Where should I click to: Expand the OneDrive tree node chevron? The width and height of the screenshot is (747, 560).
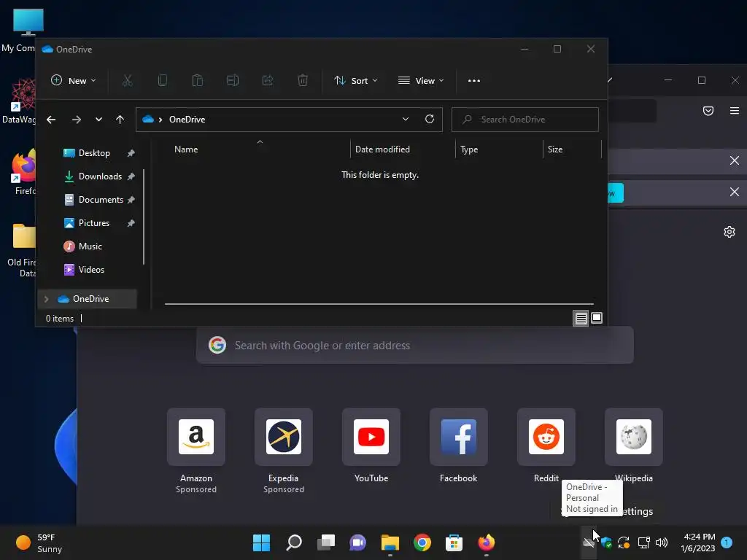[46, 299]
